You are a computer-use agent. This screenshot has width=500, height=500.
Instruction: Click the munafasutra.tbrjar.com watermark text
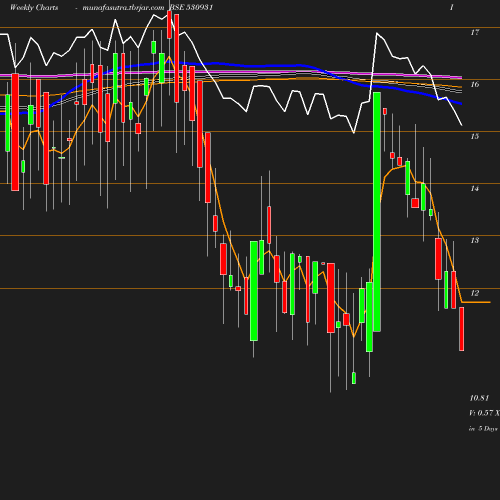(x=123, y=7)
